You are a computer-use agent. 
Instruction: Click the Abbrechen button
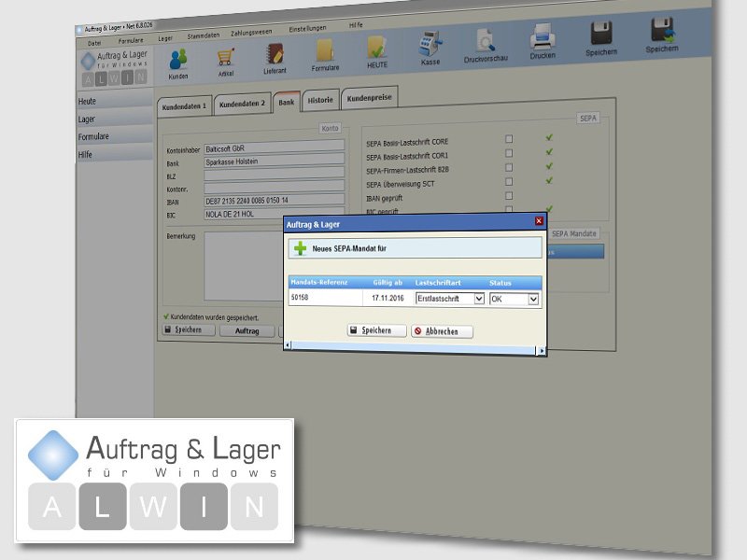(442, 331)
